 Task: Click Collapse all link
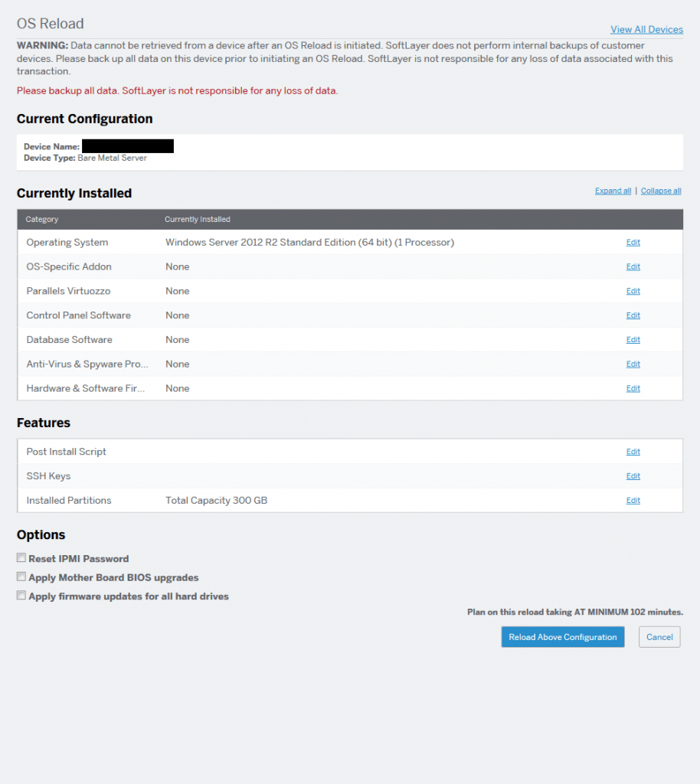tap(660, 191)
